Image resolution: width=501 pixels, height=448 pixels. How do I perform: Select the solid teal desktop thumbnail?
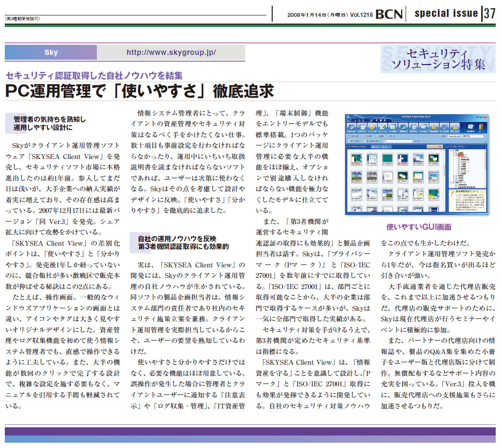(388, 159)
